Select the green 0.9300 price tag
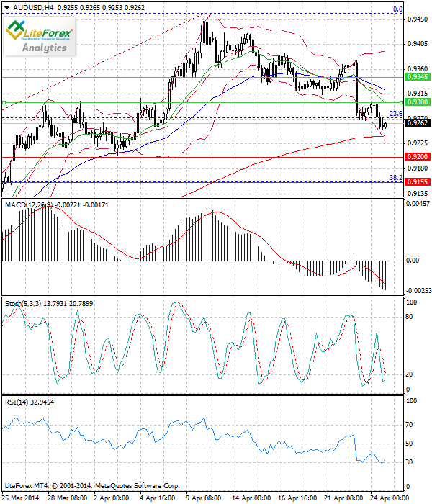The height and width of the screenshot is (504, 432). [x=418, y=102]
